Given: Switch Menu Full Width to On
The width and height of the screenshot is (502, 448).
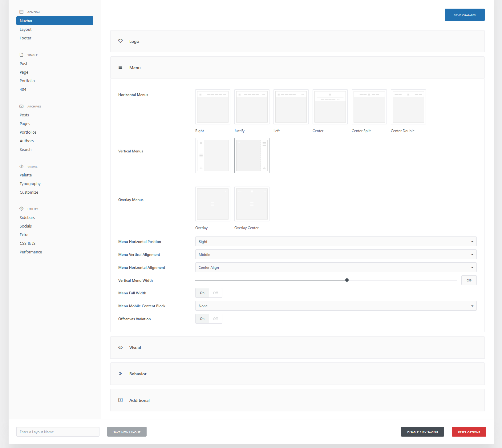Looking at the screenshot, I should coord(202,293).
